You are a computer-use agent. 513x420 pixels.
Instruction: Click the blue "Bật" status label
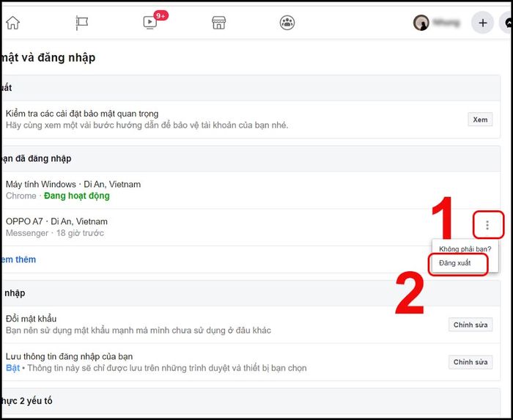(12, 368)
